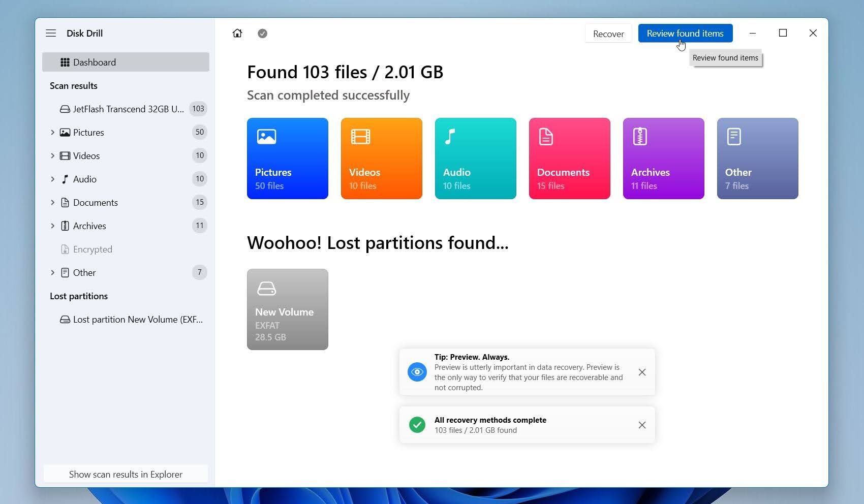This screenshot has height=504, width=864.
Task: Open the orange Videos 10 files card
Action: (382, 159)
